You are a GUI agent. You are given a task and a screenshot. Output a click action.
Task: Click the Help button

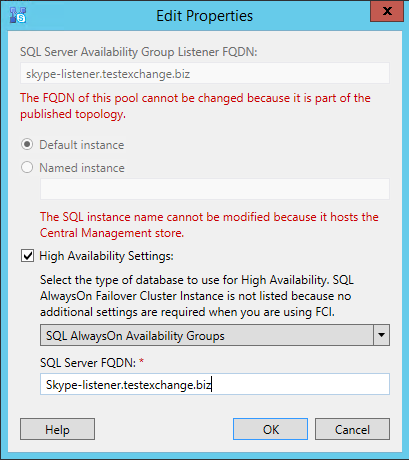(57, 429)
